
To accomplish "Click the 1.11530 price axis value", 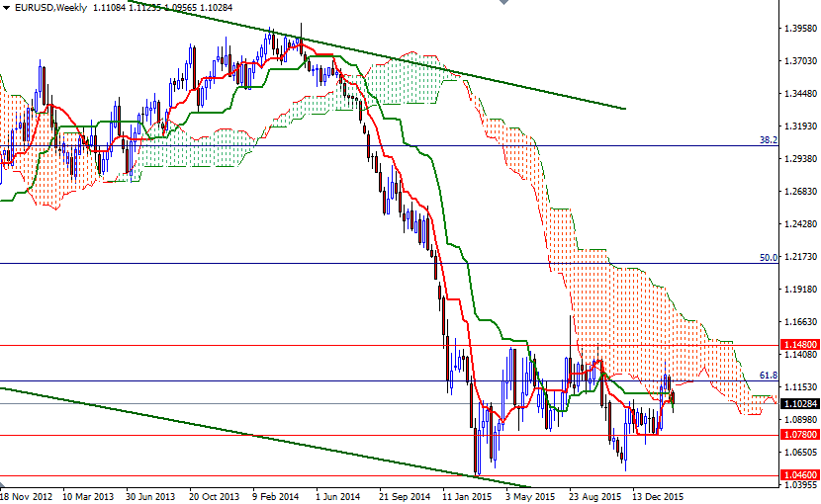I will (x=801, y=386).
